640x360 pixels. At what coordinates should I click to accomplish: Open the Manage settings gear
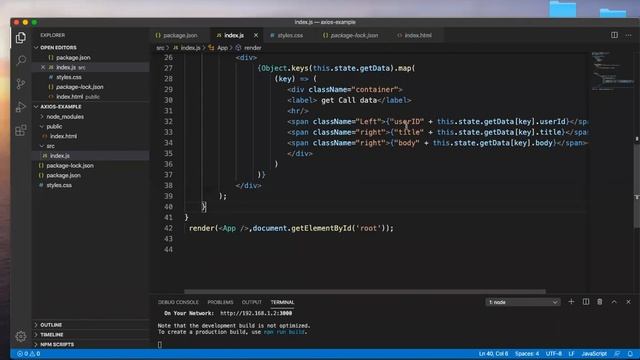tap(21, 336)
